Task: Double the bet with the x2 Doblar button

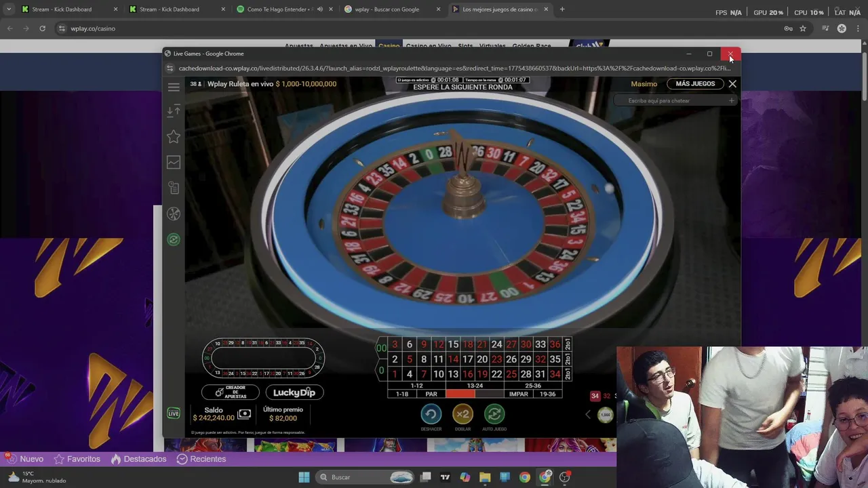Action: click(462, 414)
